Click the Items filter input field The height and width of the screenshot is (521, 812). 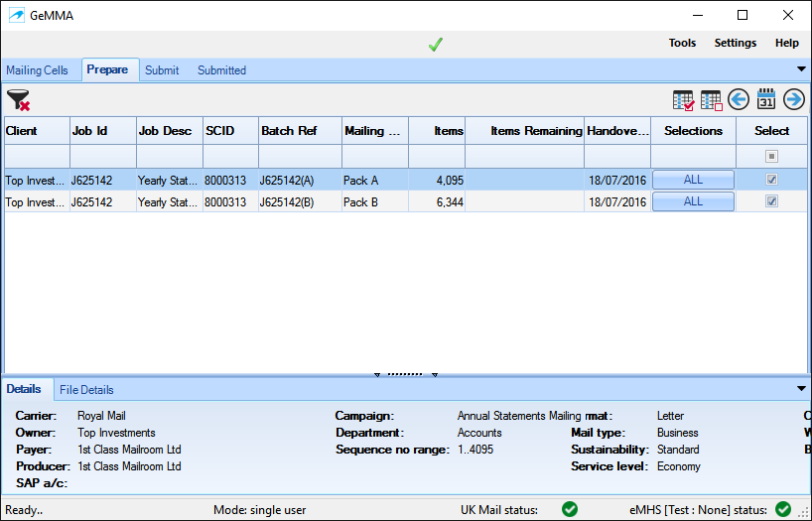click(437, 157)
